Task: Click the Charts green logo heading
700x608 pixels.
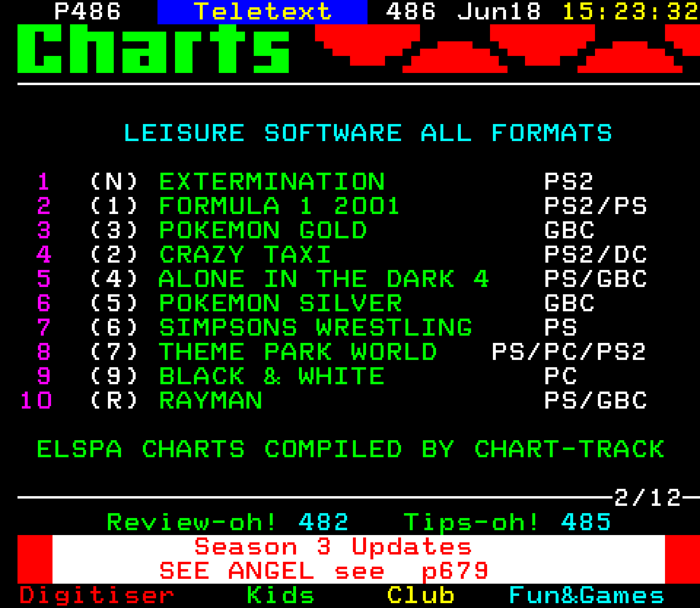Action: (153, 48)
